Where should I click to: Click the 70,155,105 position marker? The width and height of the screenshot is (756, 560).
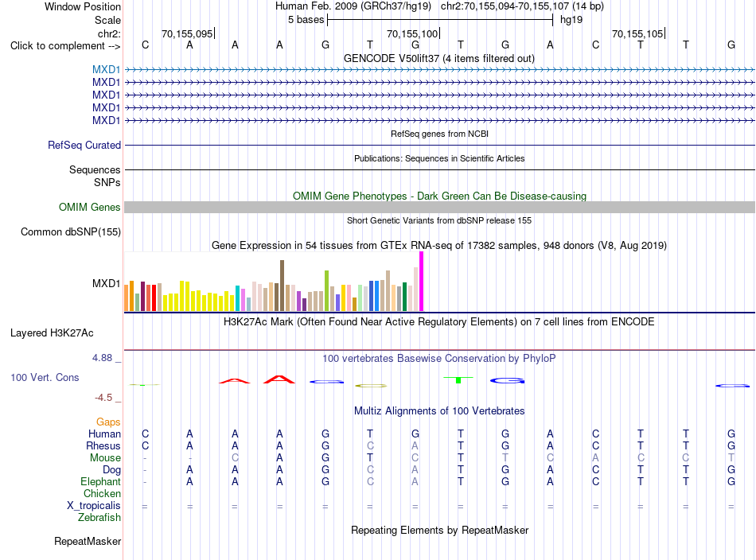tap(638, 33)
